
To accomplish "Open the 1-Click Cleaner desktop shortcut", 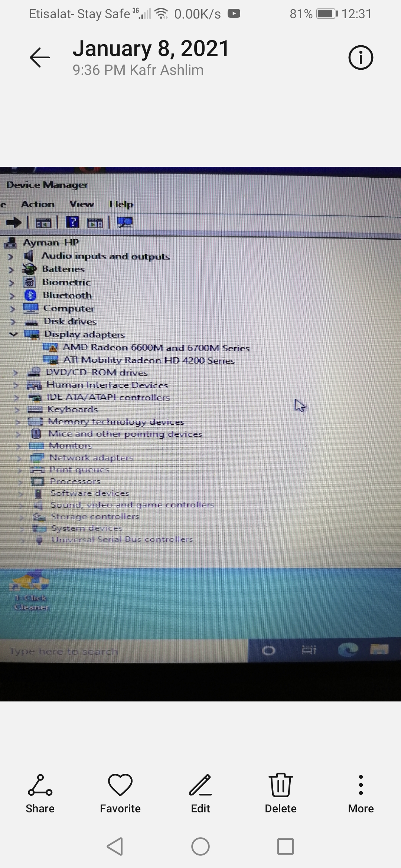I will coord(31,591).
